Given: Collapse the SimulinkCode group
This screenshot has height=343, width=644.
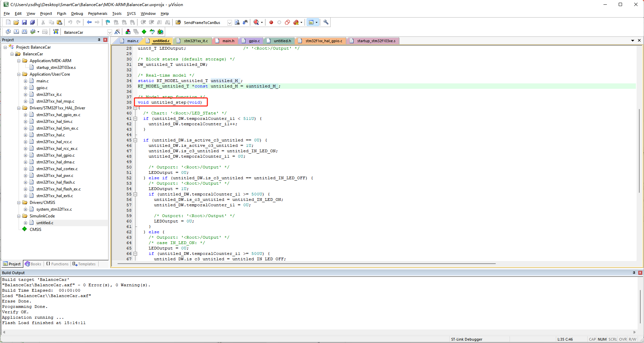Looking at the screenshot, I should click(19, 216).
